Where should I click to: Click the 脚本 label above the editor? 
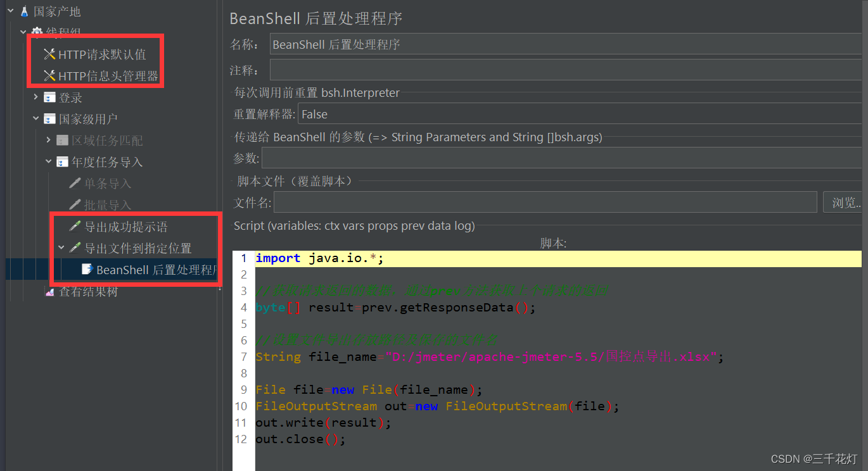click(553, 243)
